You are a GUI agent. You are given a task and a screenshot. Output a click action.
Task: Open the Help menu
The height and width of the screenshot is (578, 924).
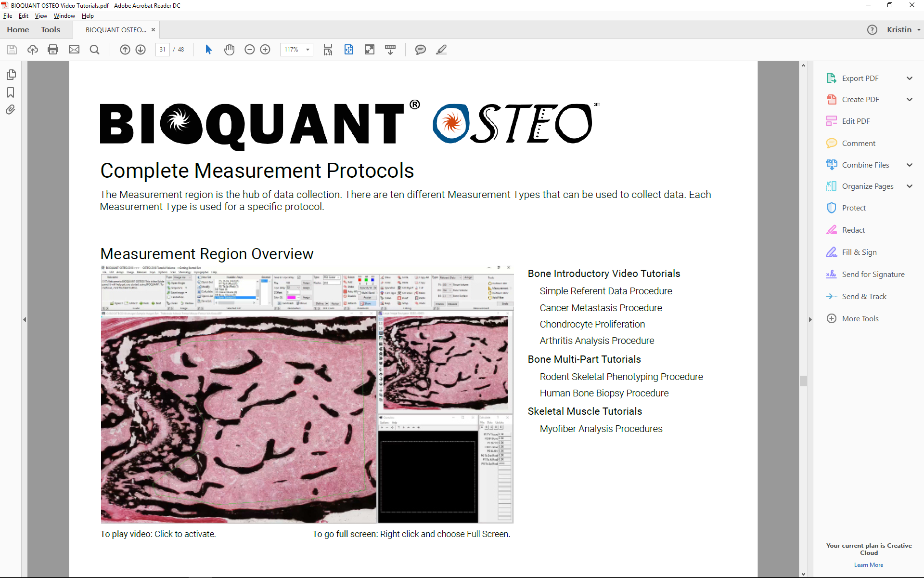[x=88, y=16]
